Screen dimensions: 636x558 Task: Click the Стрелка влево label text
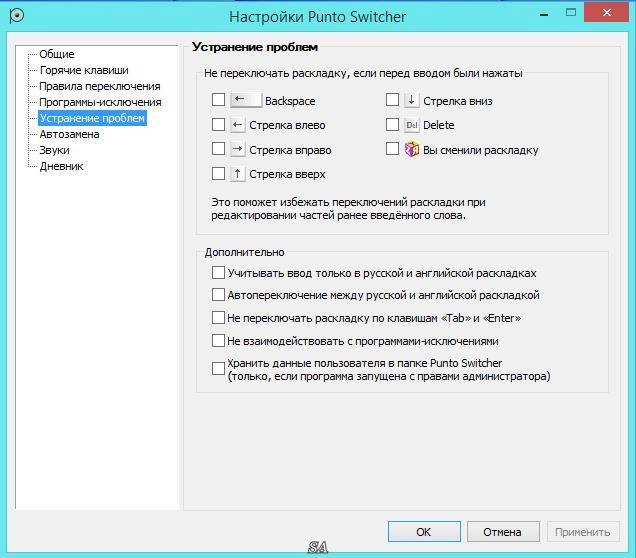pos(287,125)
